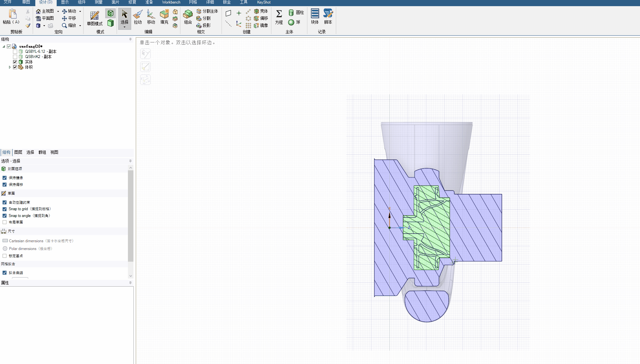Viewport: 640px width, 364px height.
Task: Toggle the Snap to grid checkbox
Action: tap(5, 209)
